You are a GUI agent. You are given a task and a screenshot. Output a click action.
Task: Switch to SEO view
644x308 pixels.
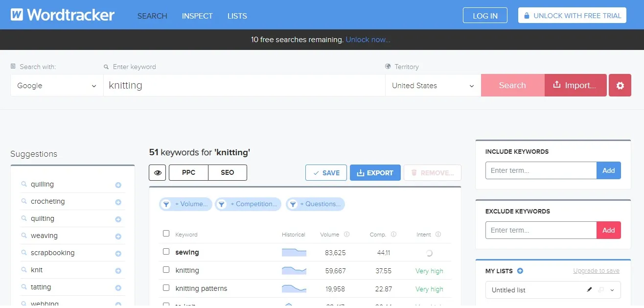(228, 173)
